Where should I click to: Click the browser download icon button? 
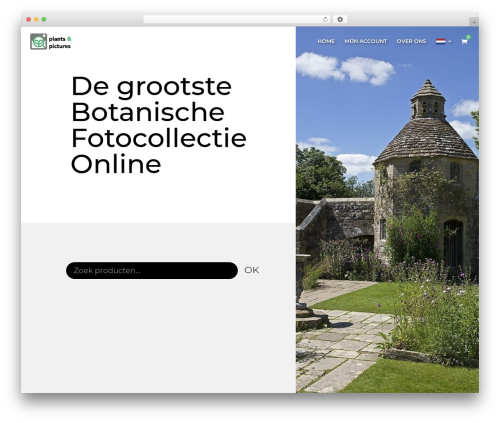click(x=340, y=20)
